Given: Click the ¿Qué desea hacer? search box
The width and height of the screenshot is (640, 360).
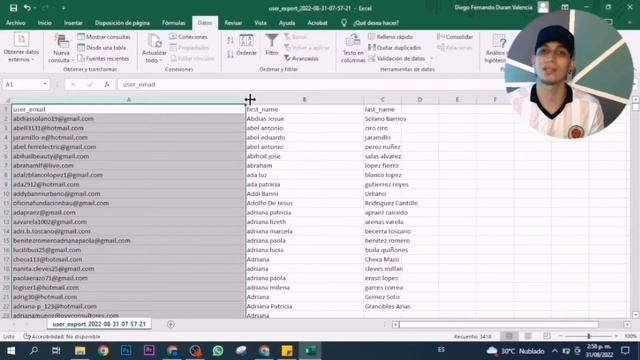Looking at the screenshot, I should (376, 23).
